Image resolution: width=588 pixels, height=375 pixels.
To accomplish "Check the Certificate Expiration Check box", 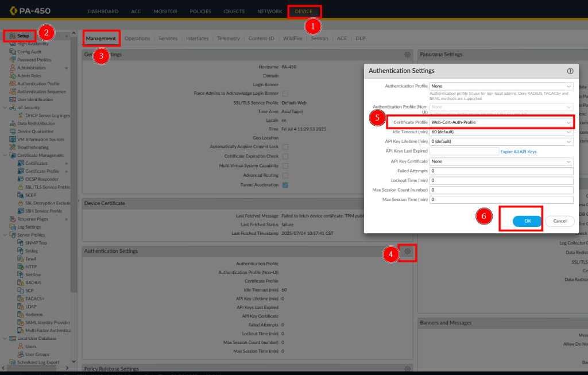I will (x=285, y=156).
